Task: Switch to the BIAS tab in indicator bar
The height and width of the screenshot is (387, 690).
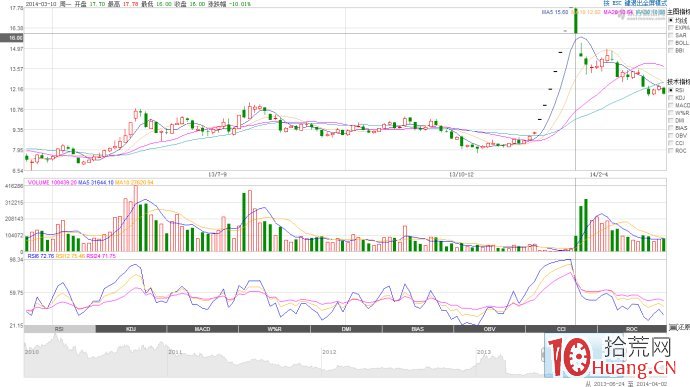Action: tap(418, 329)
